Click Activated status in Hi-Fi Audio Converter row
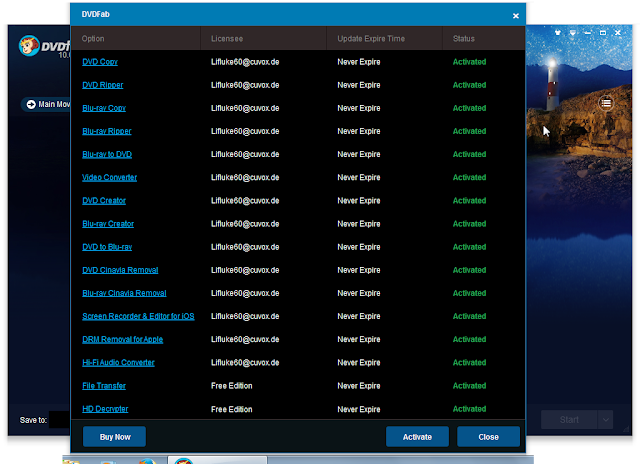This screenshot has width=640, height=464. click(469, 363)
